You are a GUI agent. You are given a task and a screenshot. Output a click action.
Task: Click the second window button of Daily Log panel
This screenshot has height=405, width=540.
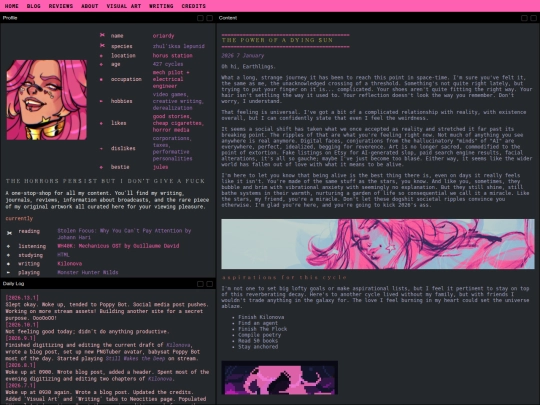(209, 284)
